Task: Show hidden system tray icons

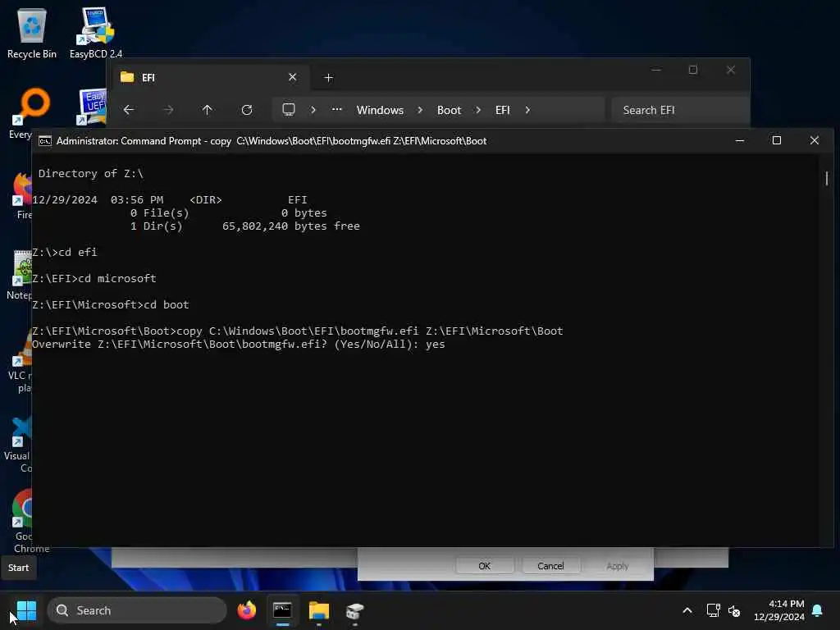Action: (687, 610)
